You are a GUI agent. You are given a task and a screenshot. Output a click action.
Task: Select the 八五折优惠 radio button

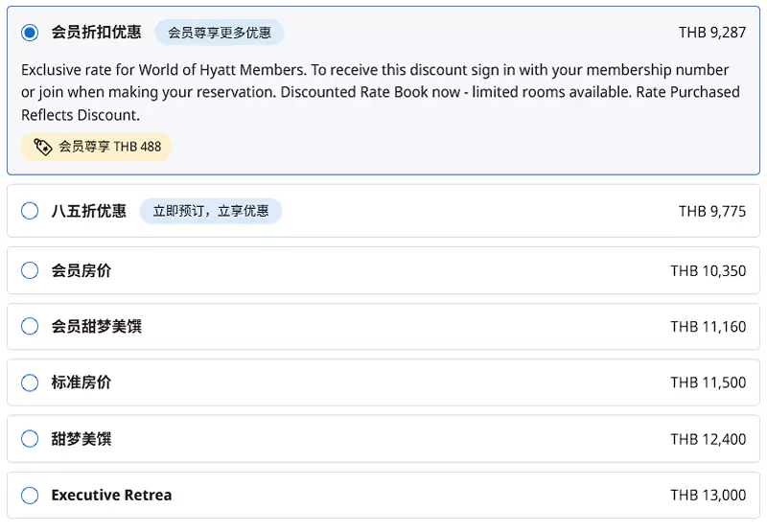(x=30, y=211)
